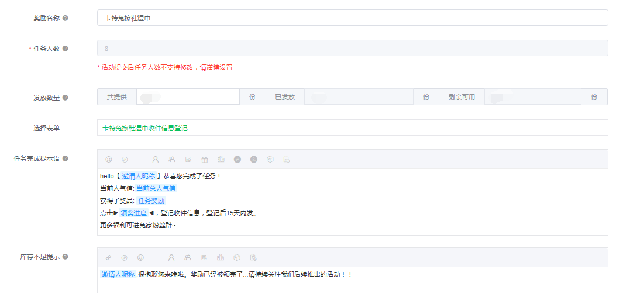This screenshot has height=293, width=644.
Task: Click dark round icon right of task-completion podium icon
Action: (x=237, y=159)
